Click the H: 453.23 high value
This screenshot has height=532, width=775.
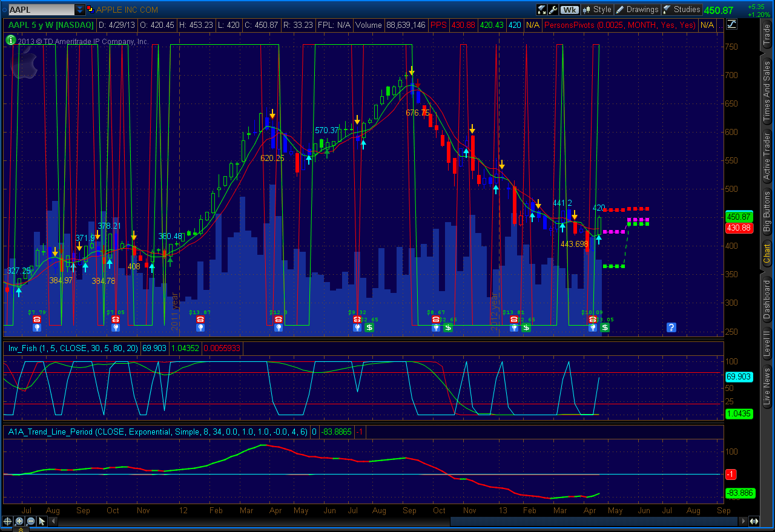tap(197, 25)
